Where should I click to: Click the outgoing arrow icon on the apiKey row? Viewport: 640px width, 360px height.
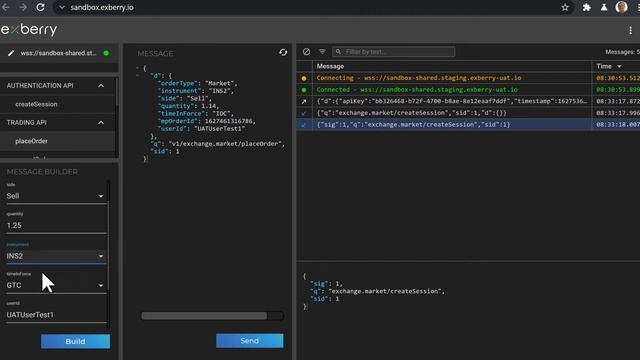(304, 101)
